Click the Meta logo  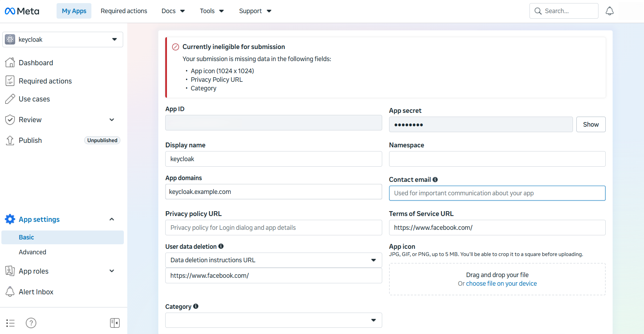(22, 11)
